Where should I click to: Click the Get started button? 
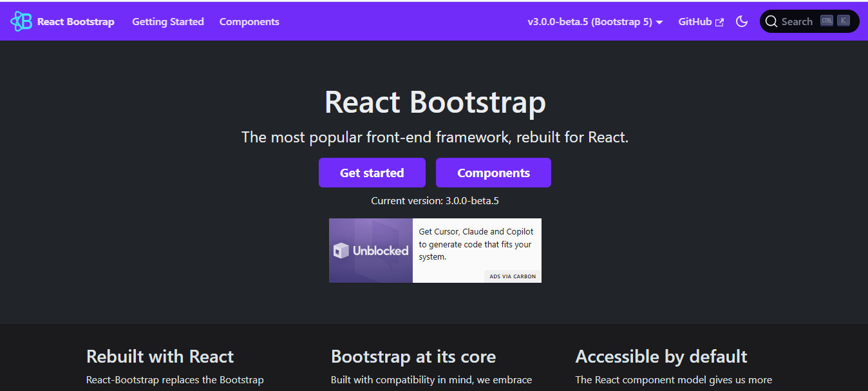click(x=372, y=173)
